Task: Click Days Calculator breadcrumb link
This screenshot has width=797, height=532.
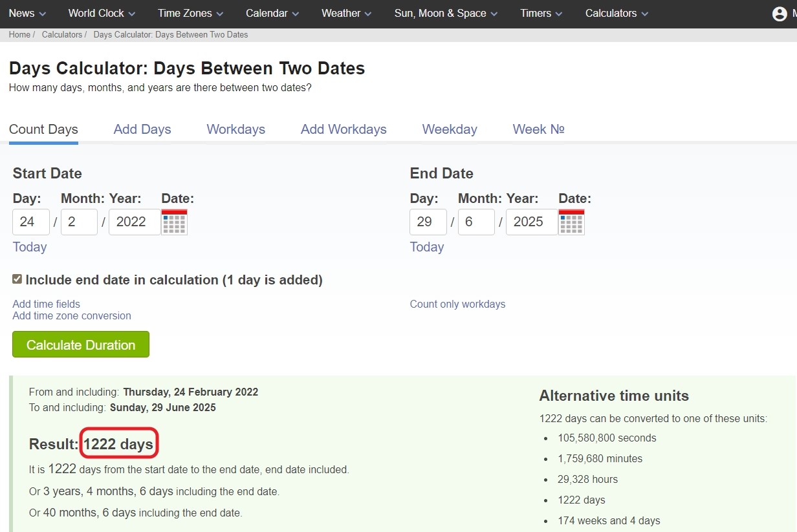Action: tap(171, 35)
